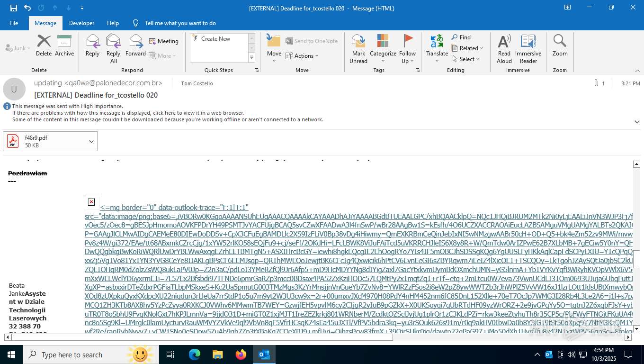The image size is (644, 364).
Task: Go to previous item arrow
Action: coord(55,8)
